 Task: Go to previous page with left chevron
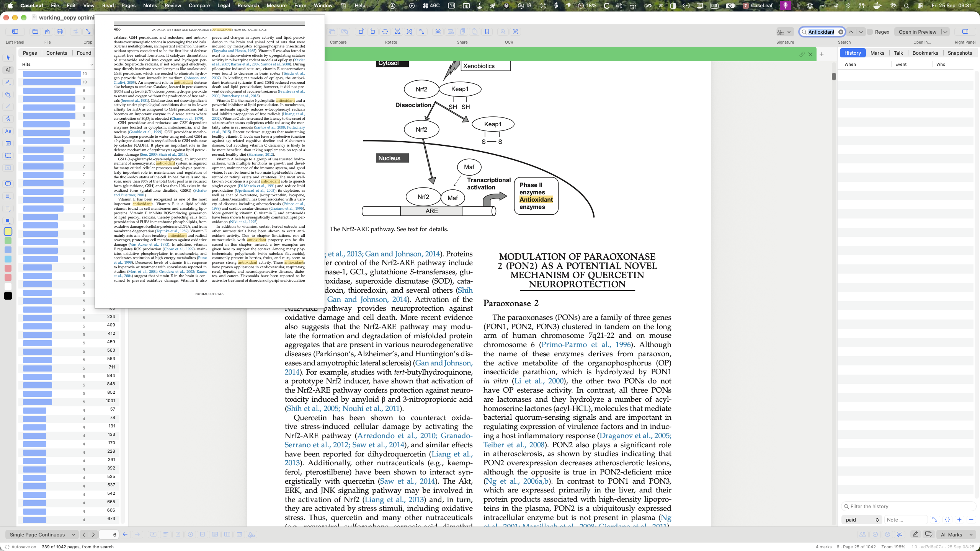[x=84, y=535]
